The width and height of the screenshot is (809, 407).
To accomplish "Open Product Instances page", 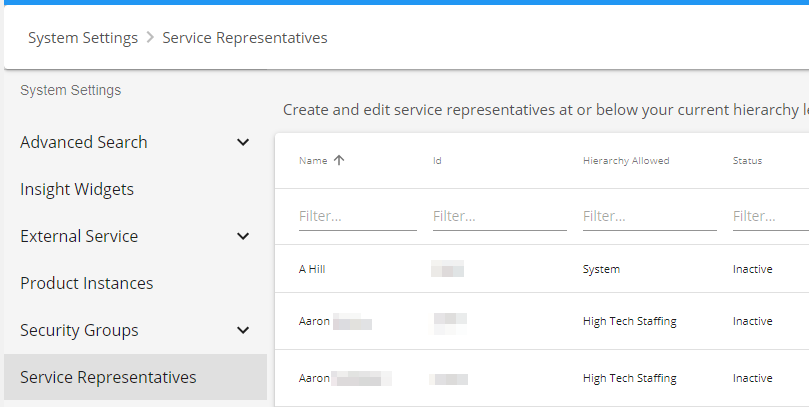I will click(87, 283).
